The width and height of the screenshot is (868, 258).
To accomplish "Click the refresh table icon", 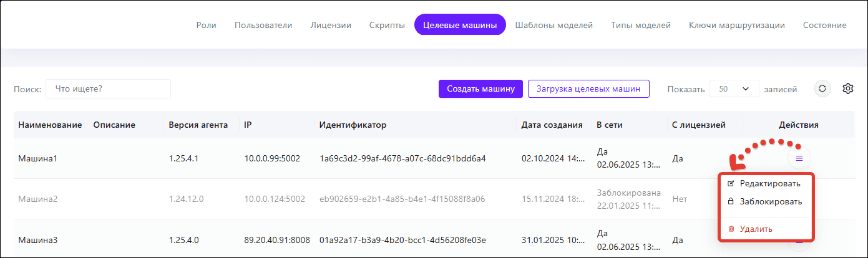I will click(x=822, y=88).
